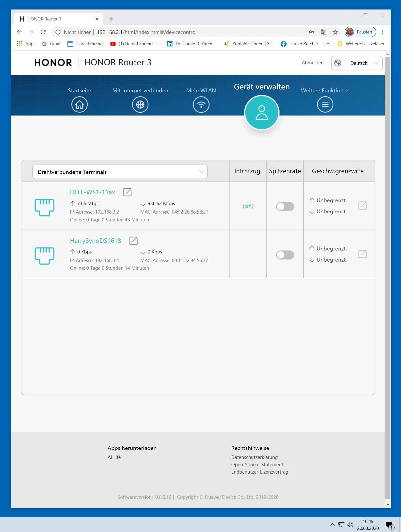Open the LinkedIn Dr. Harald B. Karch bookmark
401x532 pixels.
coord(191,44)
